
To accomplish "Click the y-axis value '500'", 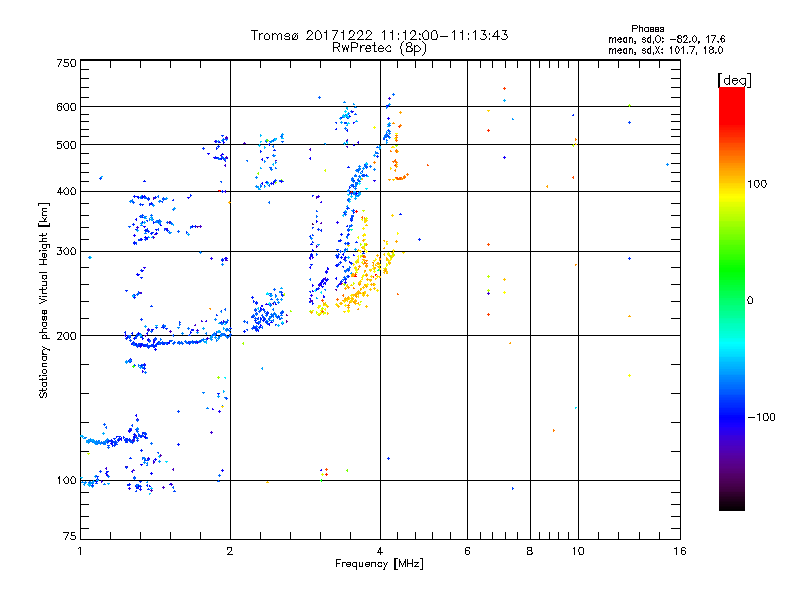I will (66, 144).
